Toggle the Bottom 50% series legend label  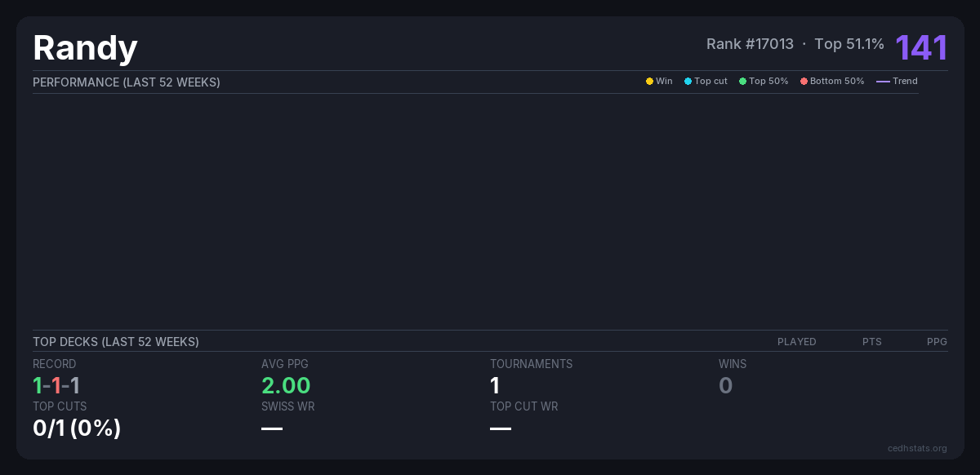click(836, 82)
